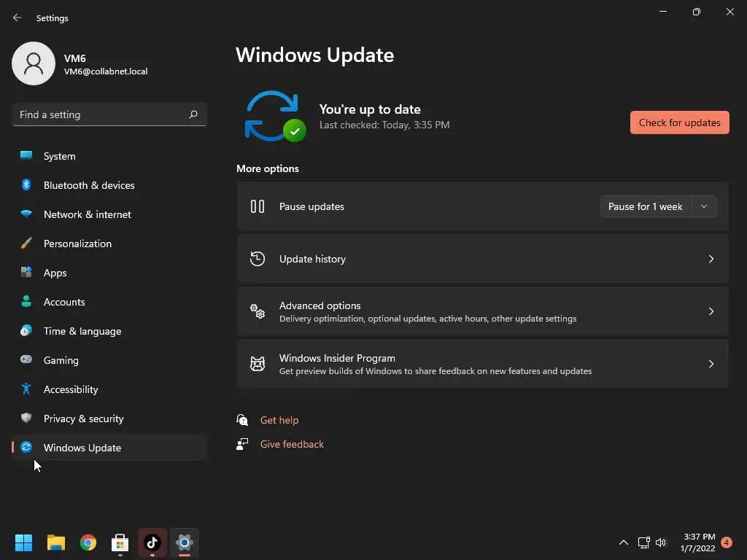
Task: Show hidden icons with the tray caret
Action: point(623,542)
